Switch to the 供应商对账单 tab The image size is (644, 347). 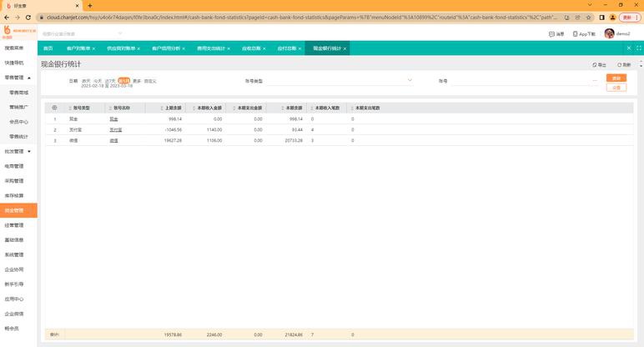click(121, 48)
